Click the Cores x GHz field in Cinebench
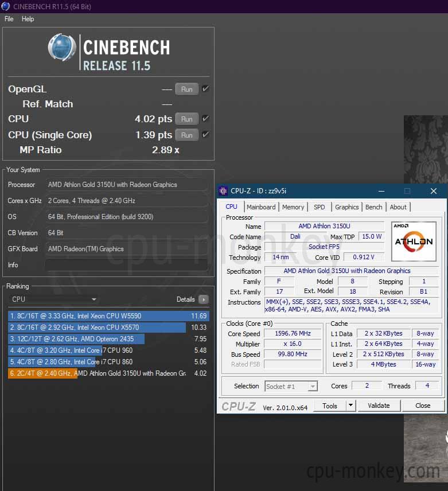448x491 pixels. (126, 201)
